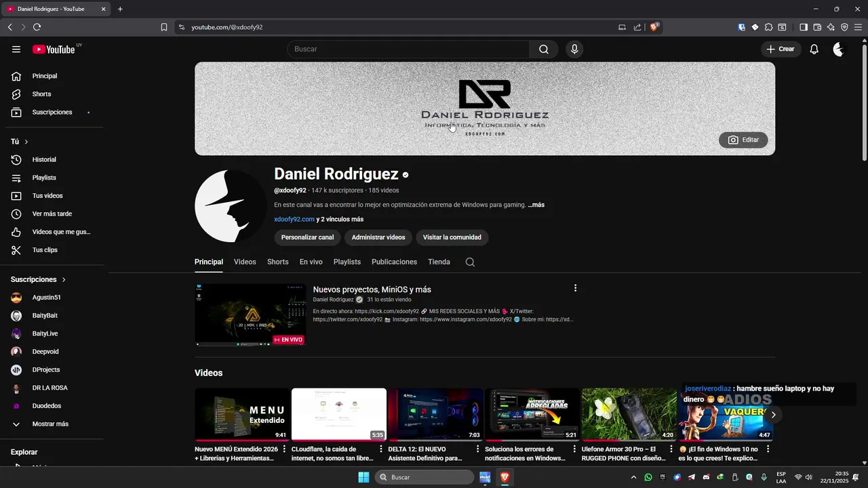Open xdoofy92.com link
Image resolution: width=868 pixels, height=488 pixels.
[294, 220]
